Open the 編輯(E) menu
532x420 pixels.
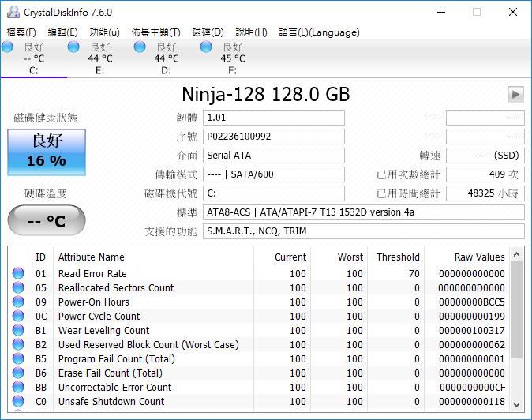pyautogui.click(x=63, y=32)
